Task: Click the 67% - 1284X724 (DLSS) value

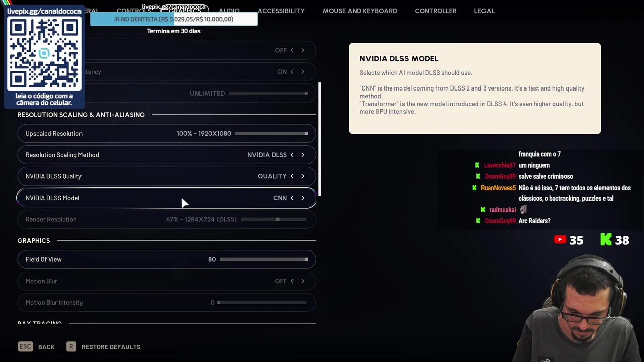Action: click(x=201, y=219)
